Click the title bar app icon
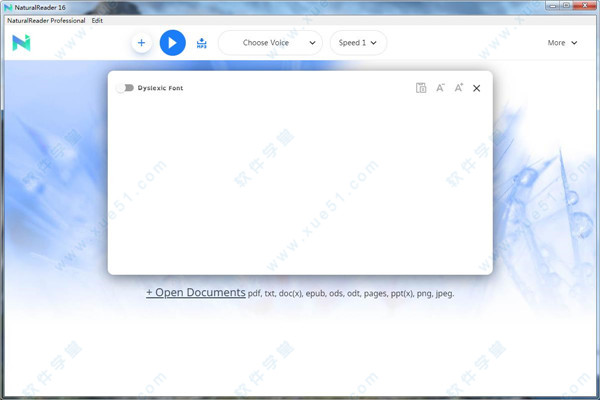600x400 pixels. 8,7
